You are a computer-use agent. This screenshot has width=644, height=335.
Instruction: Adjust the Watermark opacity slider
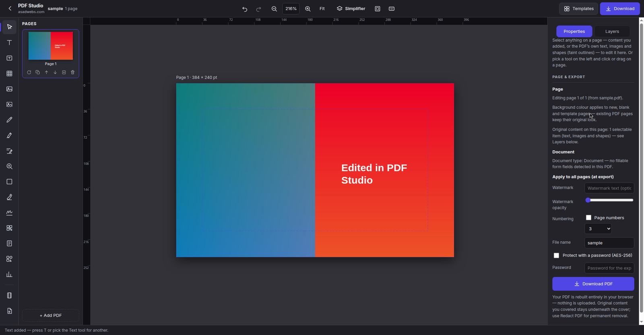[x=609, y=200]
